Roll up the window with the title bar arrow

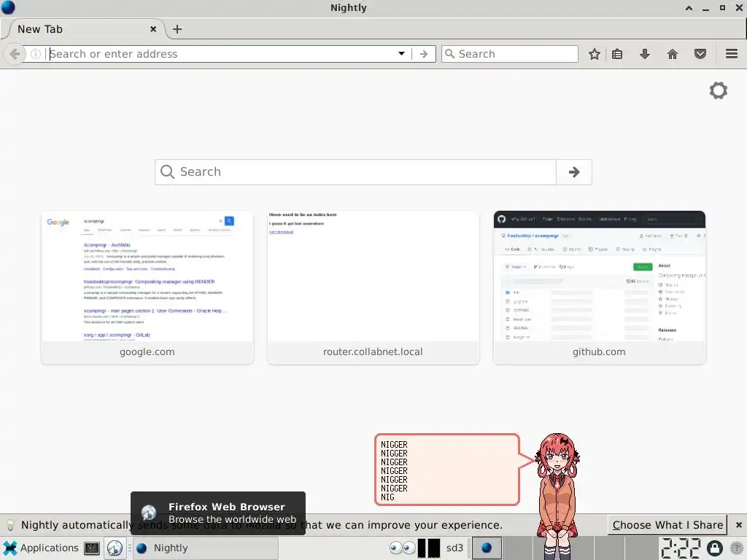pos(689,8)
